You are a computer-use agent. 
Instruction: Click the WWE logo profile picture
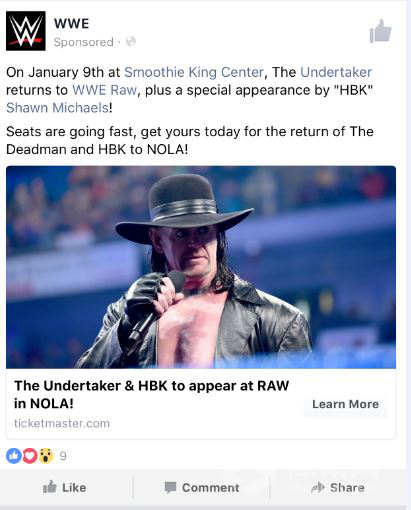(26, 31)
